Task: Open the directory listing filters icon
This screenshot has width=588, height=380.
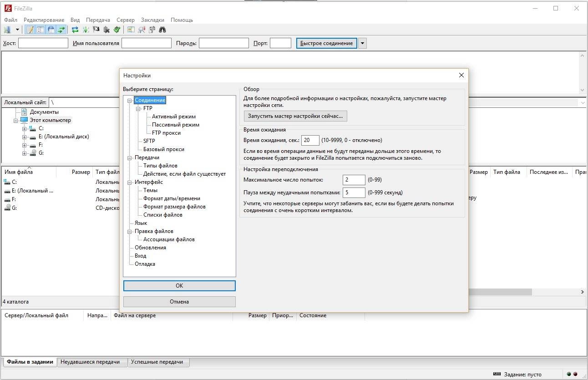Action: (x=131, y=30)
